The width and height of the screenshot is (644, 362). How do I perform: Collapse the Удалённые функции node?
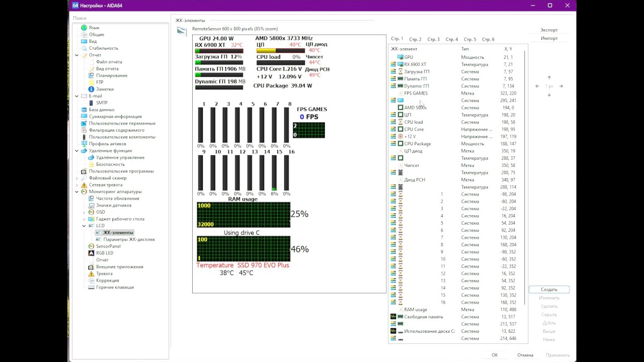point(77,151)
